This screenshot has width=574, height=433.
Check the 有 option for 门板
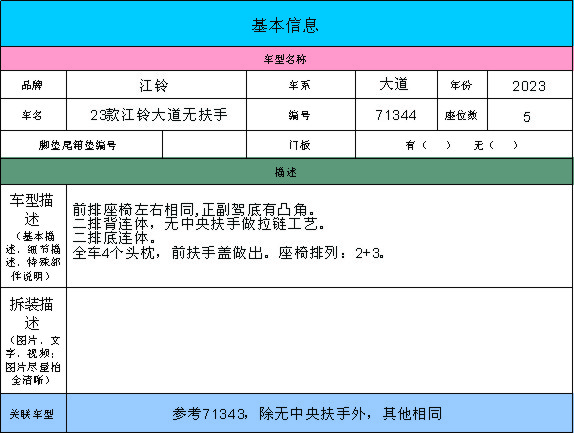(x=427, y=145)
